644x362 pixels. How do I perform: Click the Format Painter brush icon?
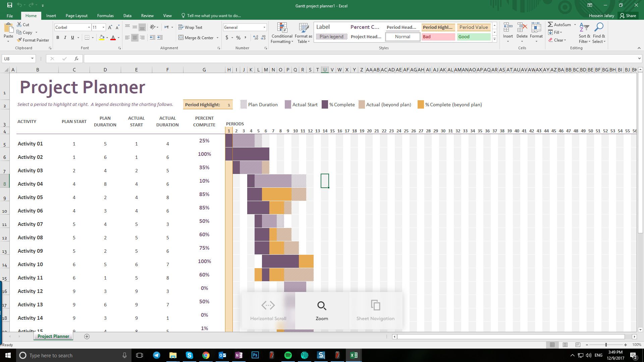click(19, 40)
